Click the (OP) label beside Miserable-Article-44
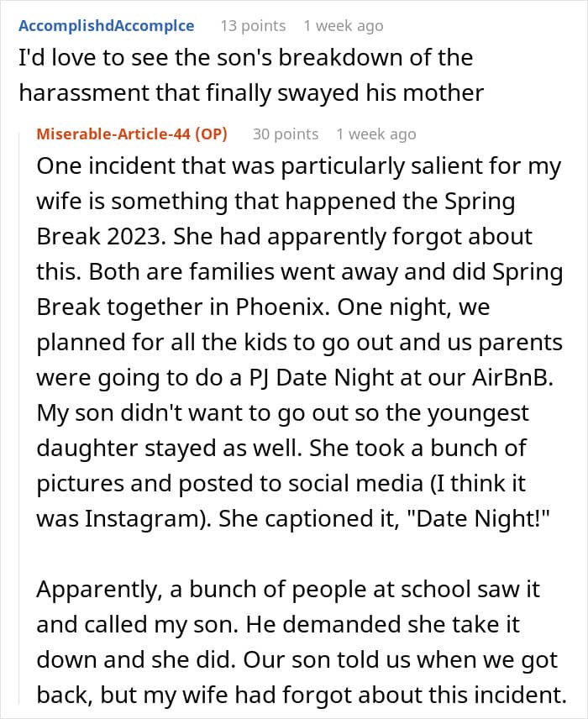588x719 pixels. [211, 134]
